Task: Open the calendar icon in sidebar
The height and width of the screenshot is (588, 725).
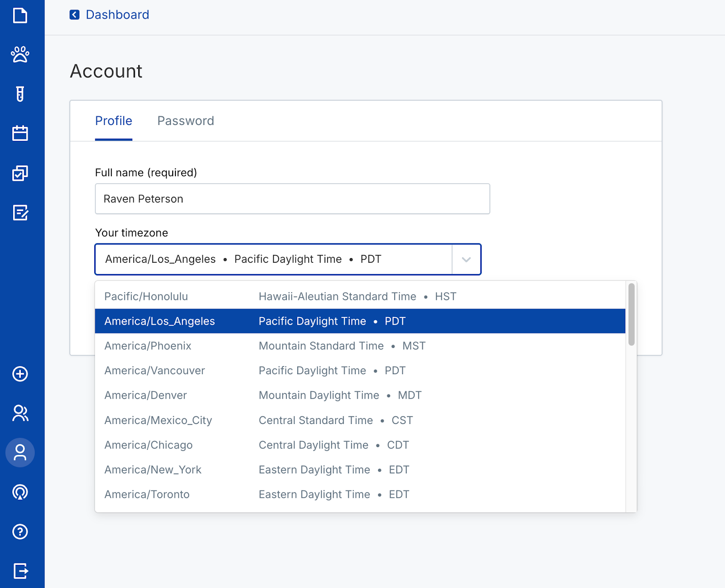Action: (x=20, y=134)
